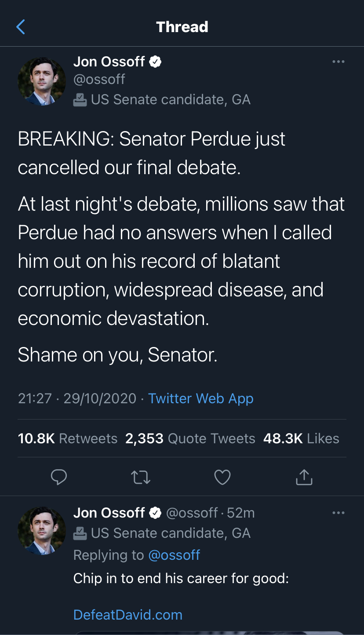Retweet the main tweet
Screen dimensions: 364x635
click(x=141, y=477)
